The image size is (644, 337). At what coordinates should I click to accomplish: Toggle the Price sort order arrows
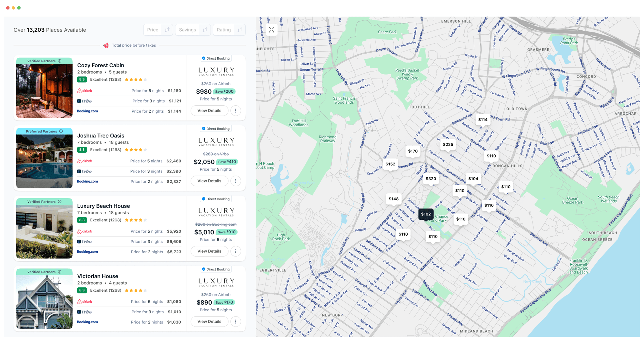(x=167, y=30)
